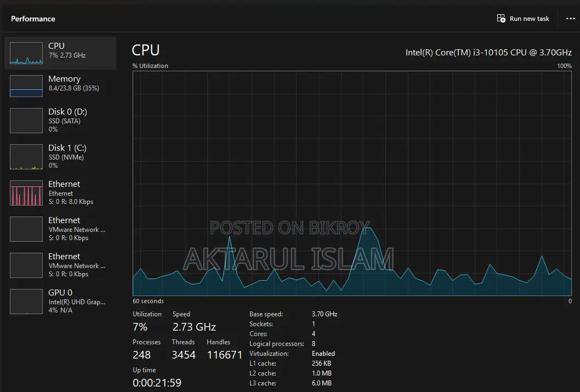Click the 'SSD (SATA)' label under Disk 0

click(x=64, y=121)
